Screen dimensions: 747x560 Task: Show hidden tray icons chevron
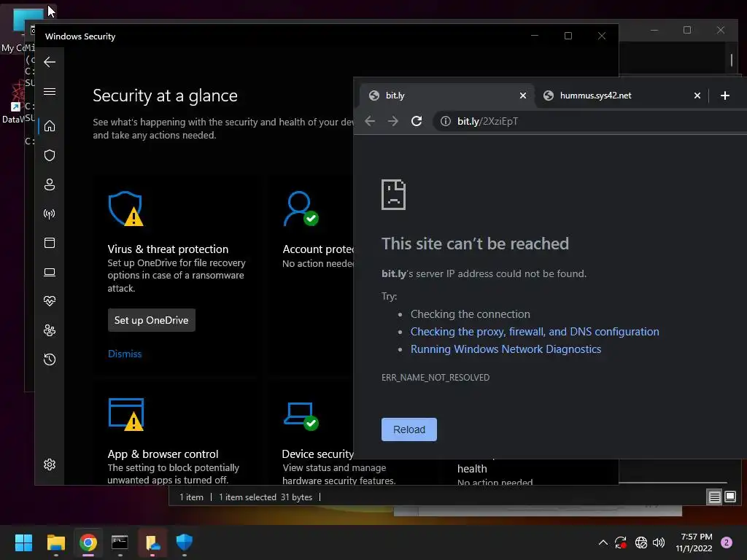tap(603, 542)
